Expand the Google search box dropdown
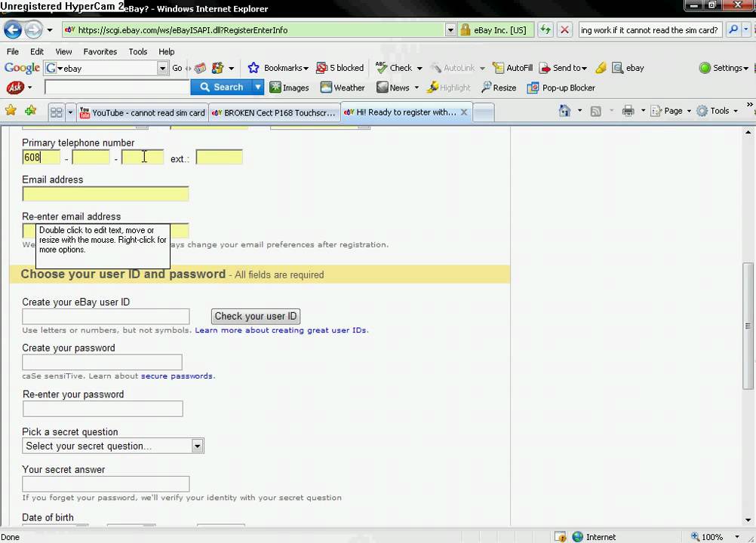This screenshot has width=756, height=543. pos(162,69)
